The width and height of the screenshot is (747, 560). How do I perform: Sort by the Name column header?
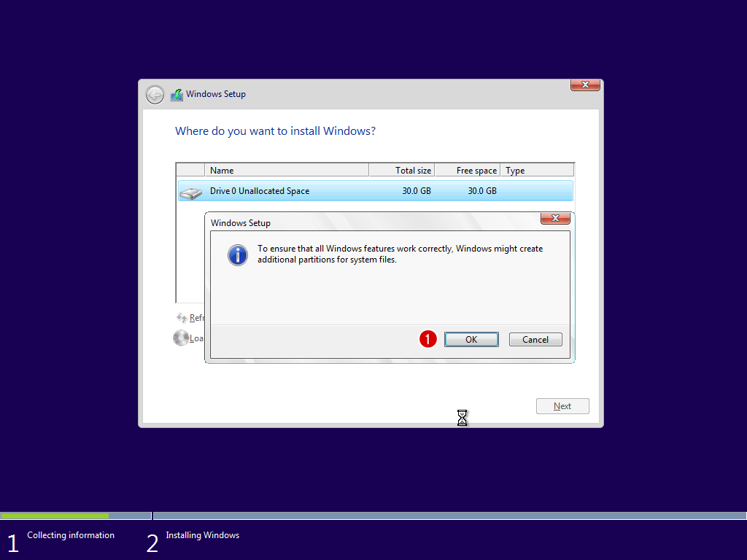coord(287,171)
